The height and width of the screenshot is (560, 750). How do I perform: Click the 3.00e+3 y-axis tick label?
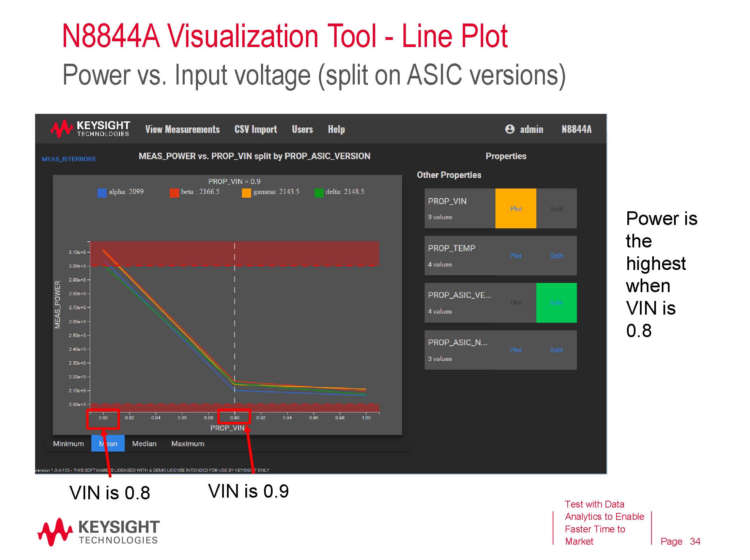tap(77, 266)
